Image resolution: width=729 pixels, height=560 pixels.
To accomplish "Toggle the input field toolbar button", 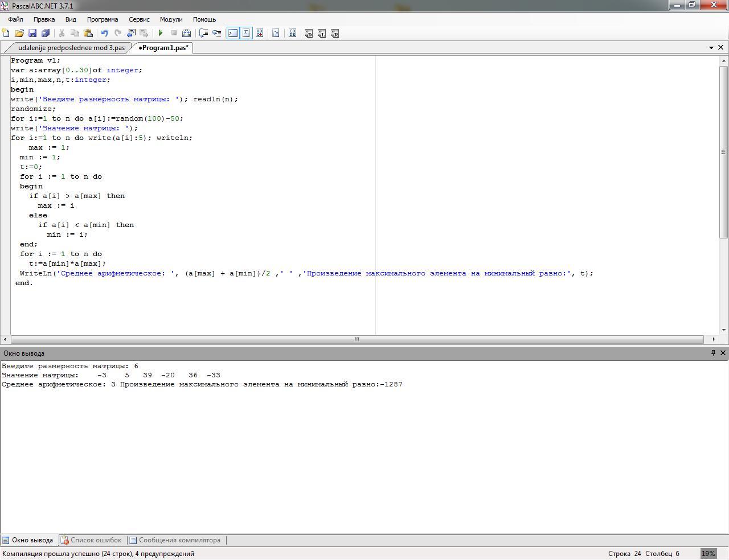I will tap(246, 33).
